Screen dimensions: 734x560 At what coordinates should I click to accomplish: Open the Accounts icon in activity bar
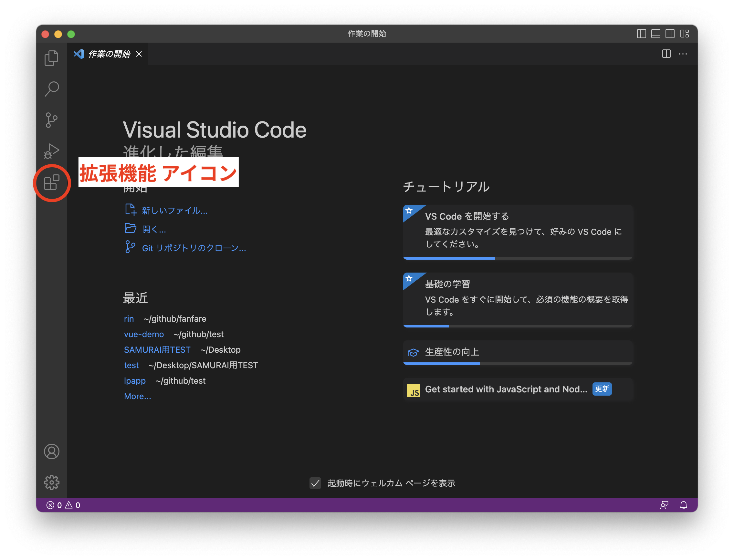[51, 451]
